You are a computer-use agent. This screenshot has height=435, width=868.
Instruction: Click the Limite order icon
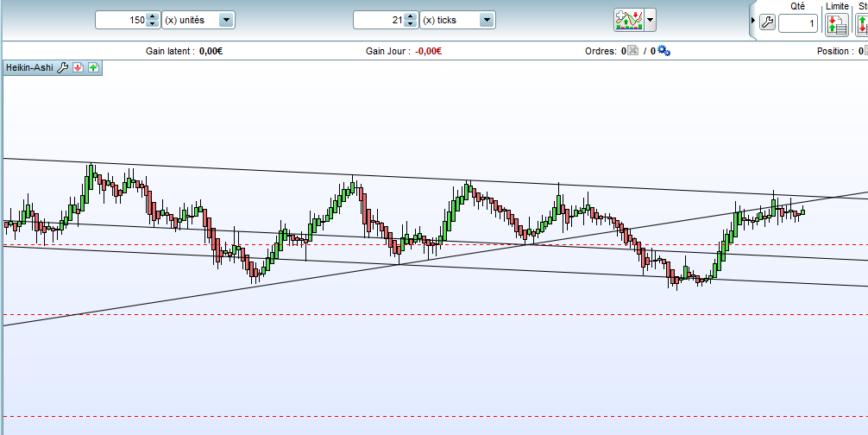[x=836, y=24]
